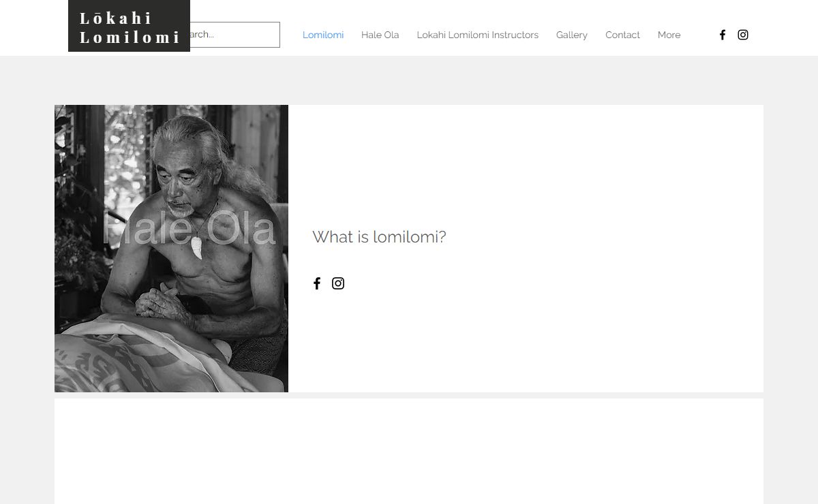Open Lokahi Lomilomi Instructors page

[478, 35]
